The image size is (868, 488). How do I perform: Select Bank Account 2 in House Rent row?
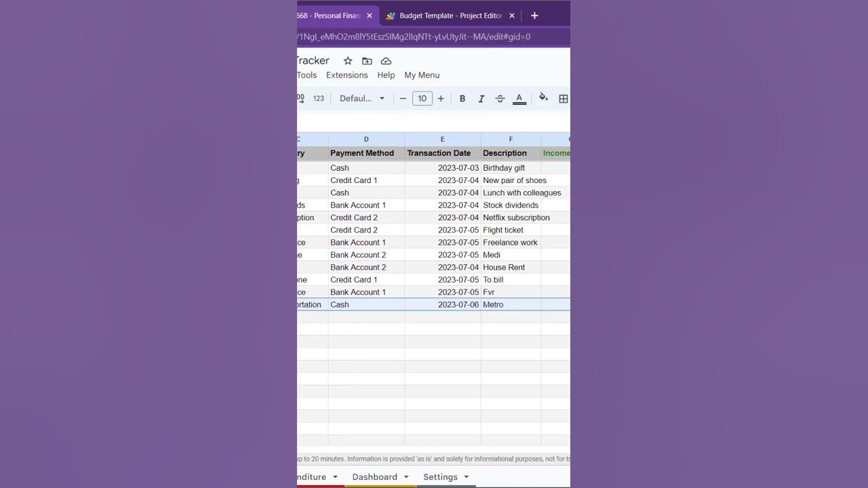pos(366,267)
